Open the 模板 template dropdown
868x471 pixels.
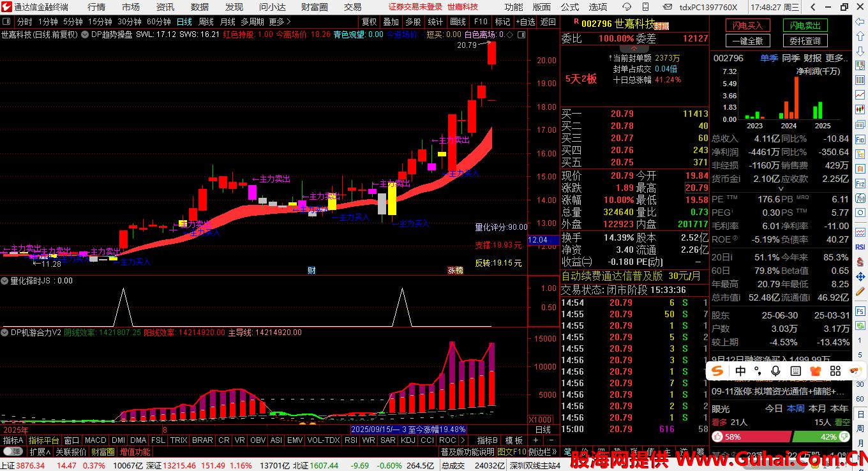514,440
